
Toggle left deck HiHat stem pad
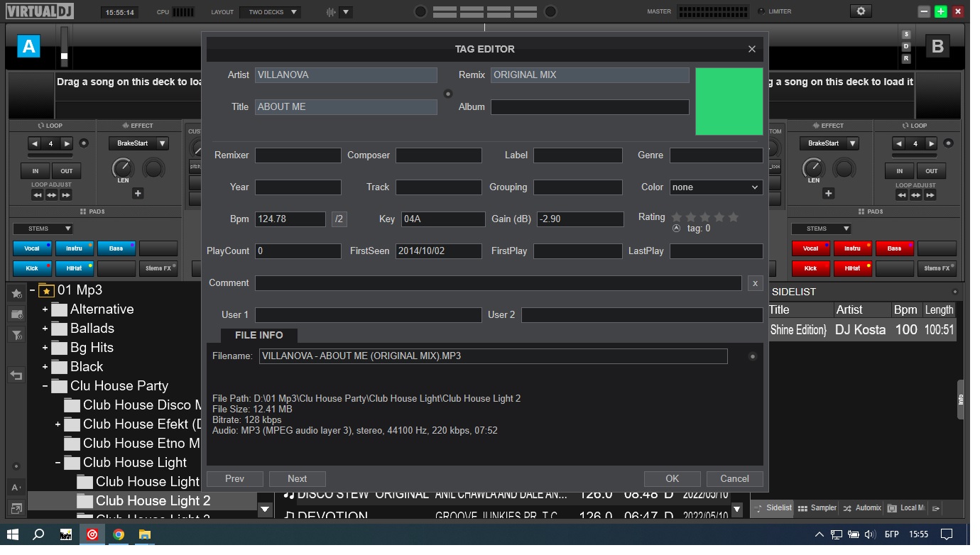[75, 268]
